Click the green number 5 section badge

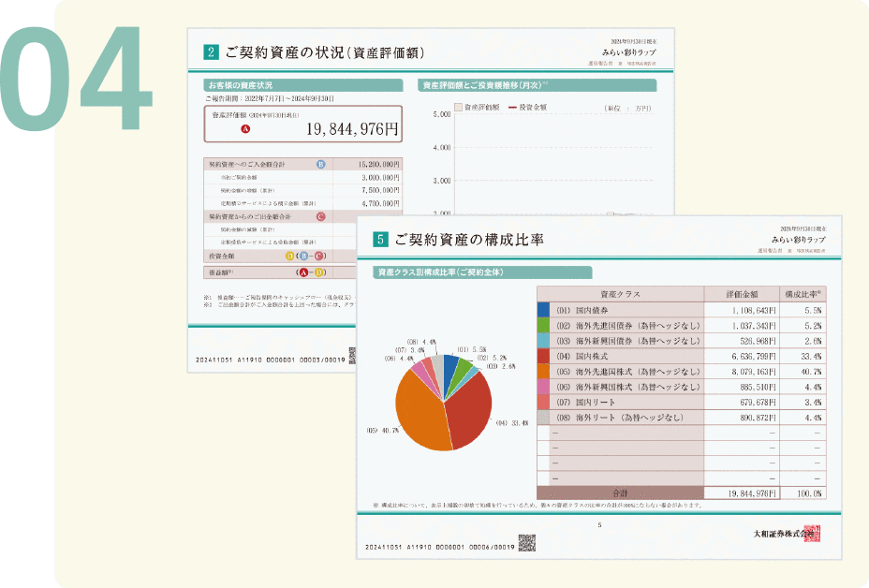[380, 240]
